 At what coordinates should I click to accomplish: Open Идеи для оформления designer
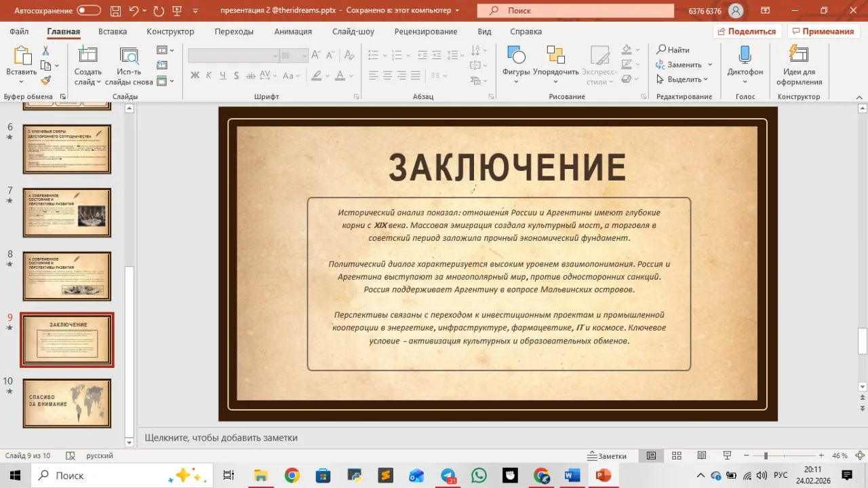pos(799,65)
